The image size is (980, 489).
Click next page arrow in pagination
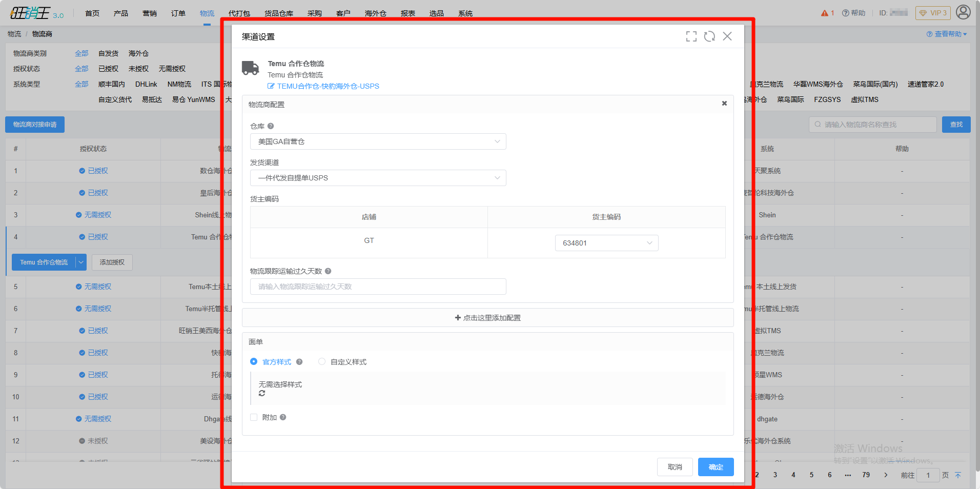pyautogui.click(x=886, y=475)
